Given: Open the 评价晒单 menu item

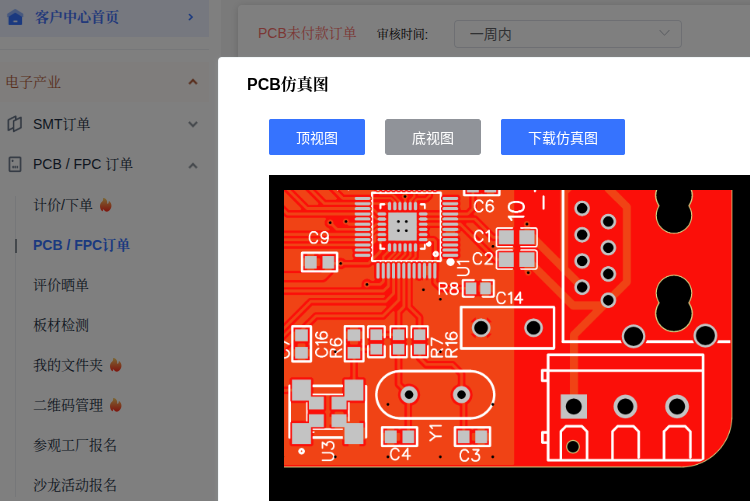Looking at the screenshot, I should (x=61, y=285).
